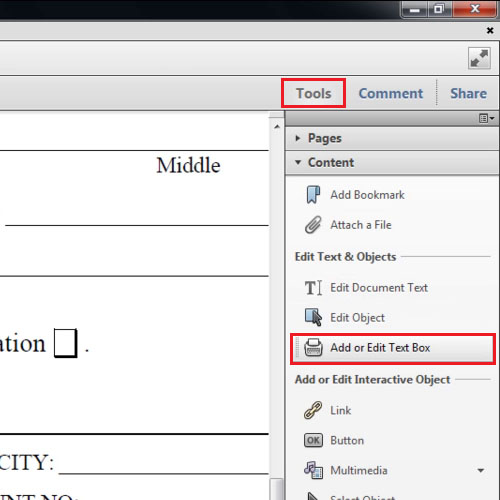Click the OK Button tool icon
This screenshot has height=500, width=500.
313,440
